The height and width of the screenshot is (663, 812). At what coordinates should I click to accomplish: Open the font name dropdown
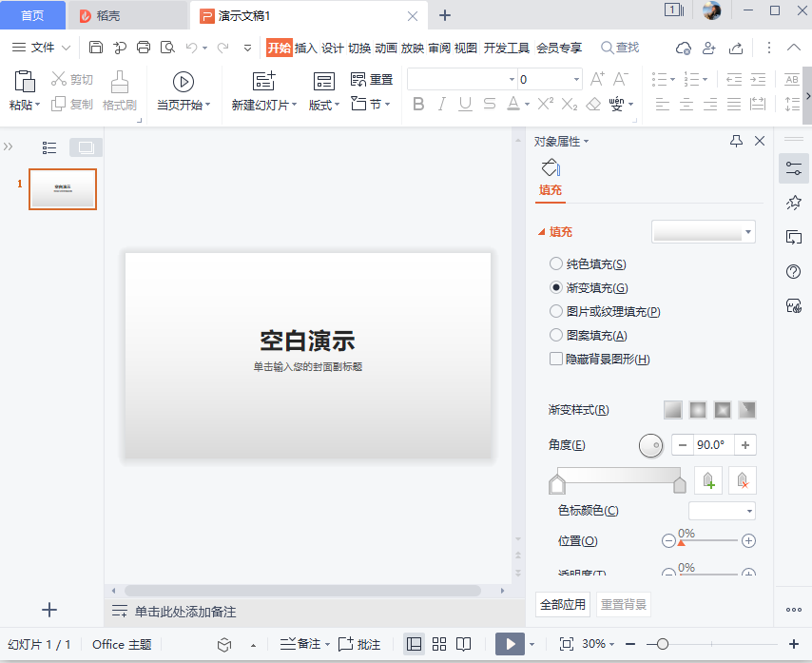[512, 79]
